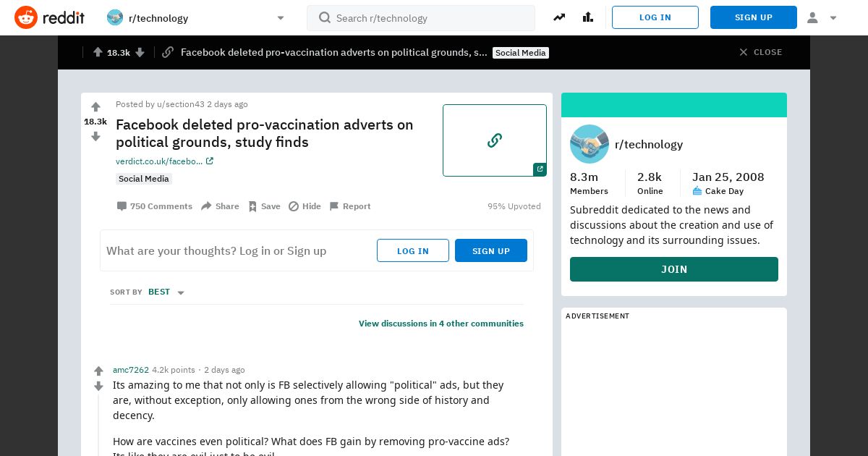This screenshot has width=868, height=456.
Task: Click the Social Media flair tag
Action: 144,179
